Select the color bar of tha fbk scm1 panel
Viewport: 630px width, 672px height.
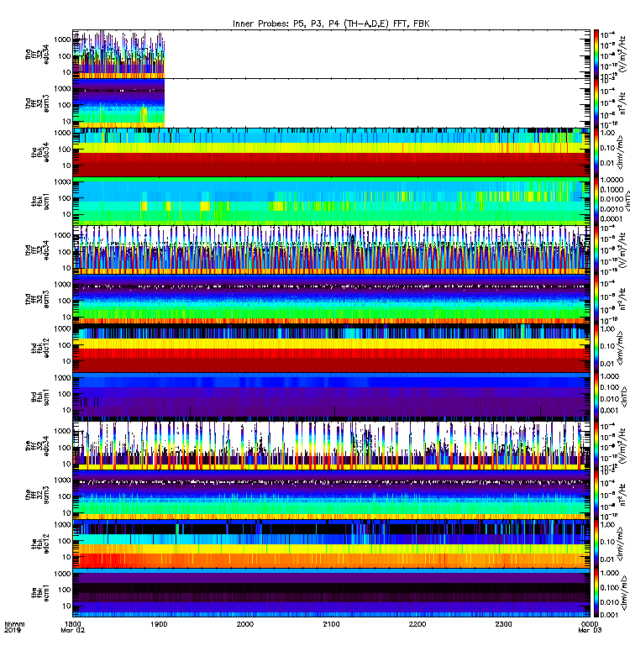[x=596, y=201]
